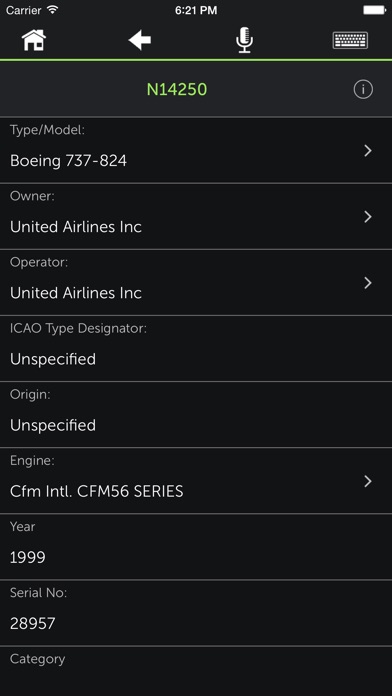This screenshot has width=392, height=696.
Task: Tap the Wi-Fi status icon
Action: click(53, 10)
